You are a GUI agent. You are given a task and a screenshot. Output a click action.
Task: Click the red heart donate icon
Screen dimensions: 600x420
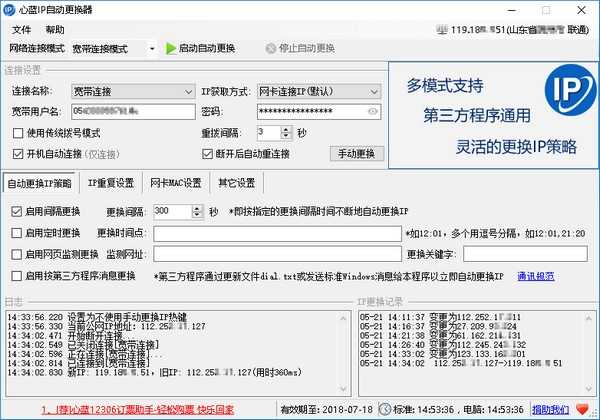point(582,410)
